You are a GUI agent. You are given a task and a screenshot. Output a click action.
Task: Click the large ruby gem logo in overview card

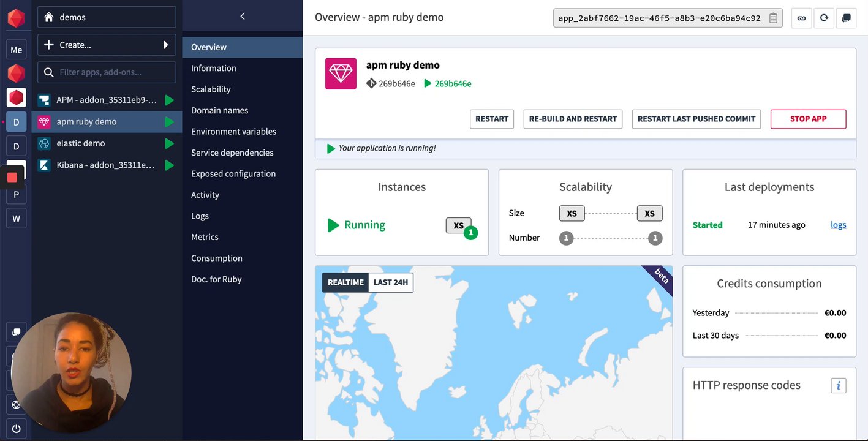[341, 73]
